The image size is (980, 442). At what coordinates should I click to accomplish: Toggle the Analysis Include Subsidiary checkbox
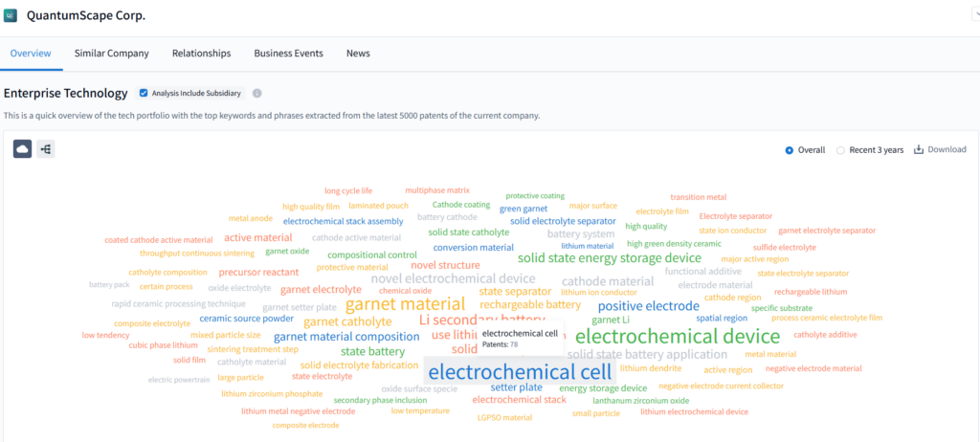(144, 93)
